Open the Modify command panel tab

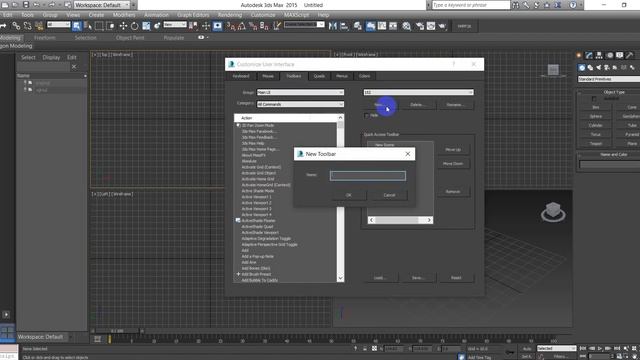click(x=589, y=55)
